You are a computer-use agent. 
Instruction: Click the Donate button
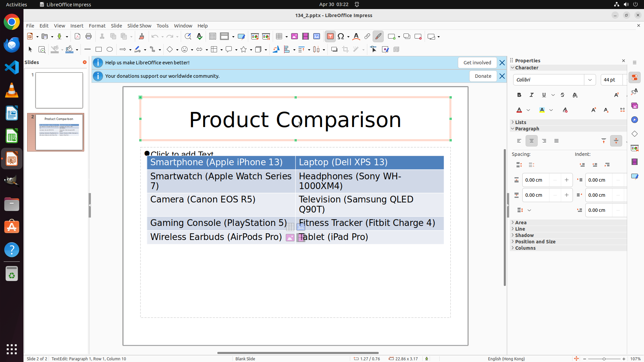483,76
